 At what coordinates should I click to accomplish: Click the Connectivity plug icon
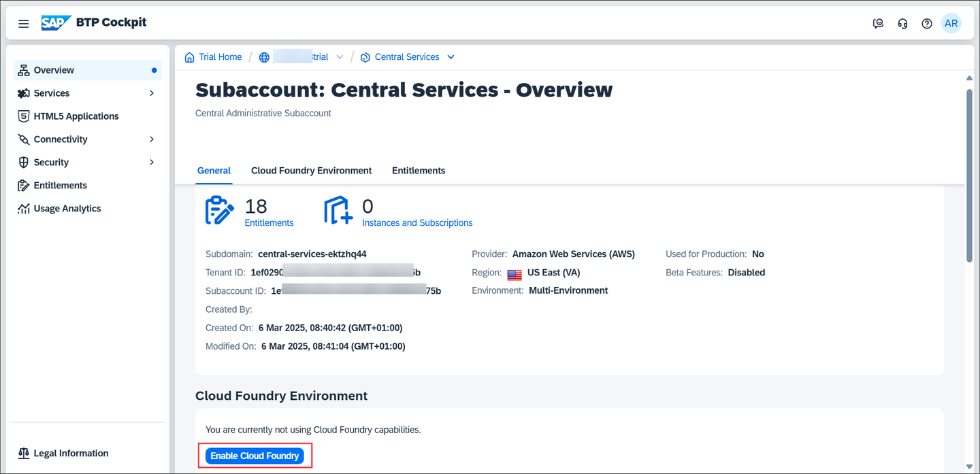[x=24, y=139]
